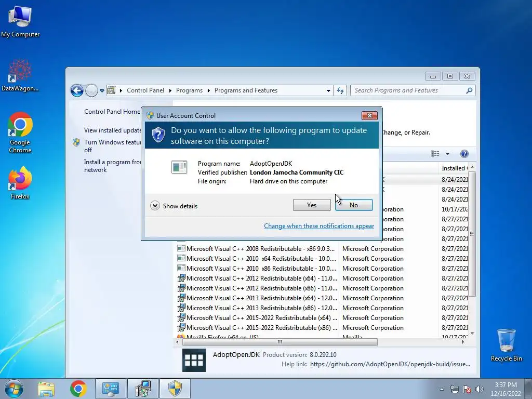532x399 pixels.
Task: Open Recycle Bin on desktop
Action: tap(506, 345)
